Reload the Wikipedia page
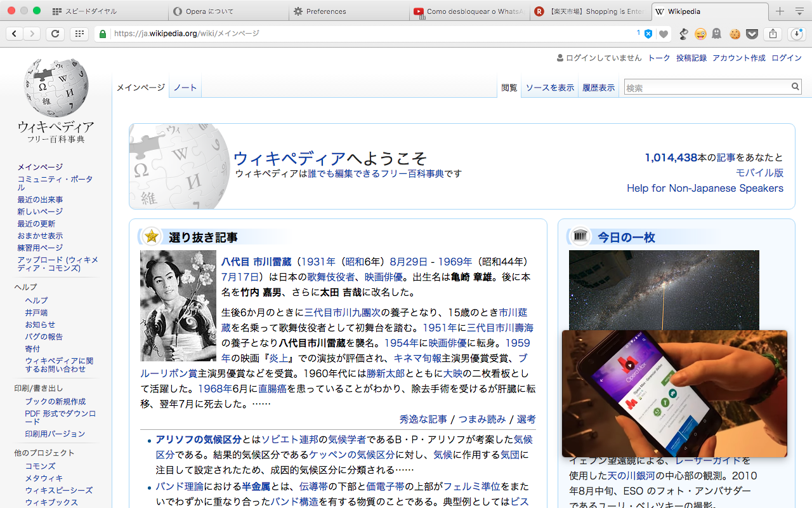This screenshot has width=812, height=508. (x=55, y=34)
